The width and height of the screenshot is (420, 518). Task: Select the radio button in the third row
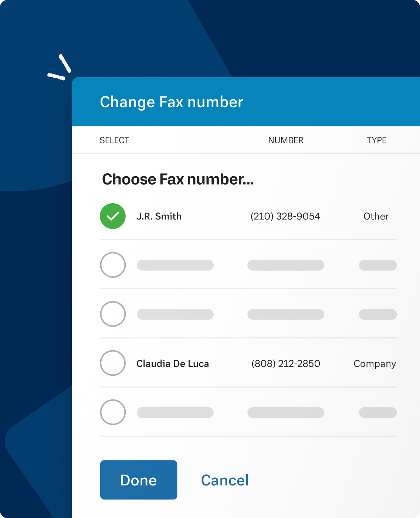pyautogui.click(x=113, y=314)
